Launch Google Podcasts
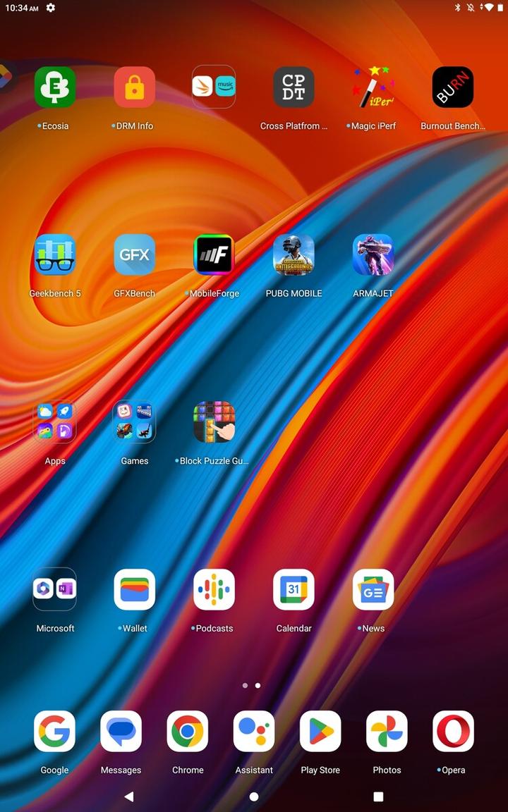The image size is (508, 812). [214, 589]
